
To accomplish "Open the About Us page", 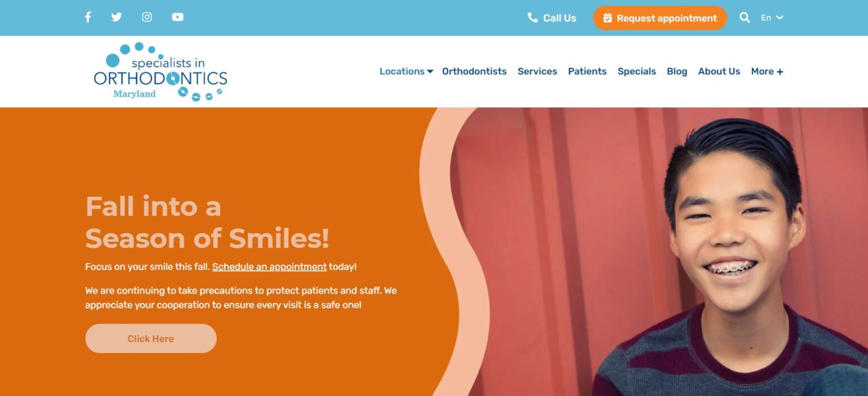I will pyautogui.click(x=719, y=71).
